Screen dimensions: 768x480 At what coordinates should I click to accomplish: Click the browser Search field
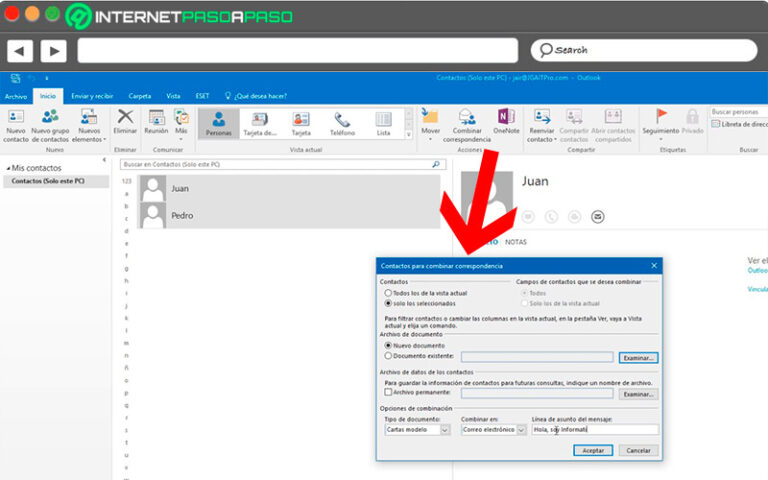tap(644, 50)
